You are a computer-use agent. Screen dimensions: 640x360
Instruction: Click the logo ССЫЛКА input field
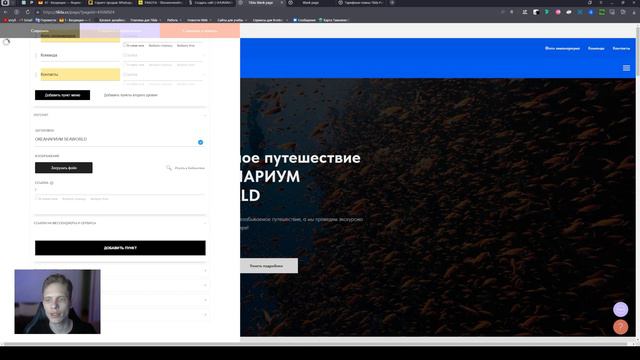[x=120, y=190]
